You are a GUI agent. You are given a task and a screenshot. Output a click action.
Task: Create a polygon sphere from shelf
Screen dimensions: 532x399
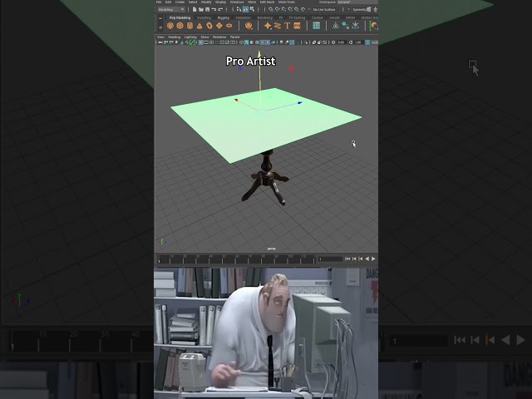(170, 26)
